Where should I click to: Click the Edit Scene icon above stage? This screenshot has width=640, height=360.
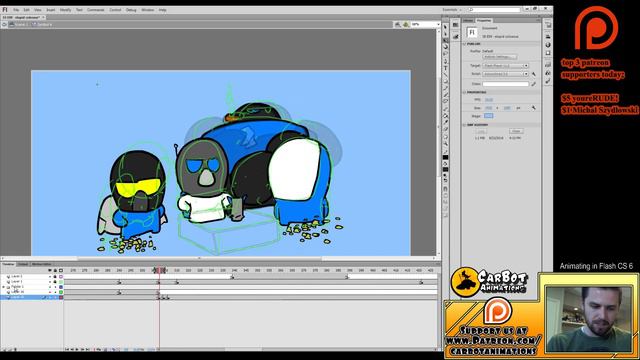(397, 24)
